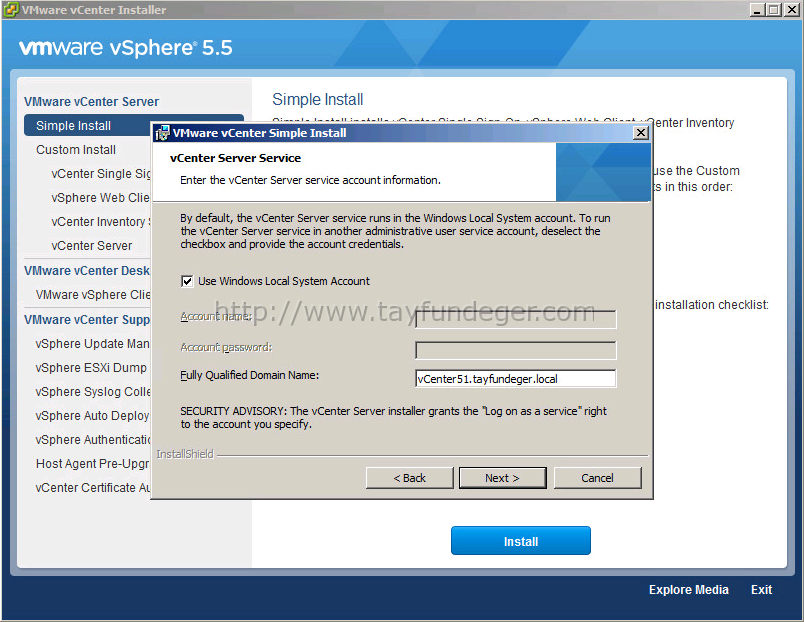This screenshot has height=622, width=804.
Task: Select Simple Install in sidebar
Action: [87, 126]
